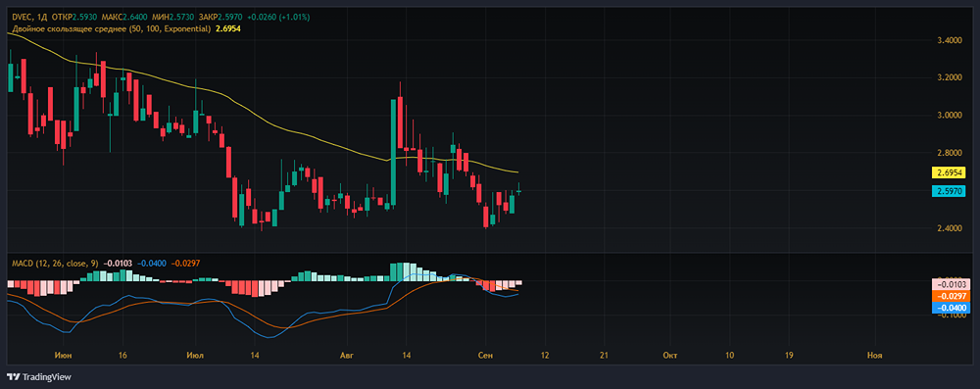
Task: Click the 10 date label after Окт
Action: 729,356
